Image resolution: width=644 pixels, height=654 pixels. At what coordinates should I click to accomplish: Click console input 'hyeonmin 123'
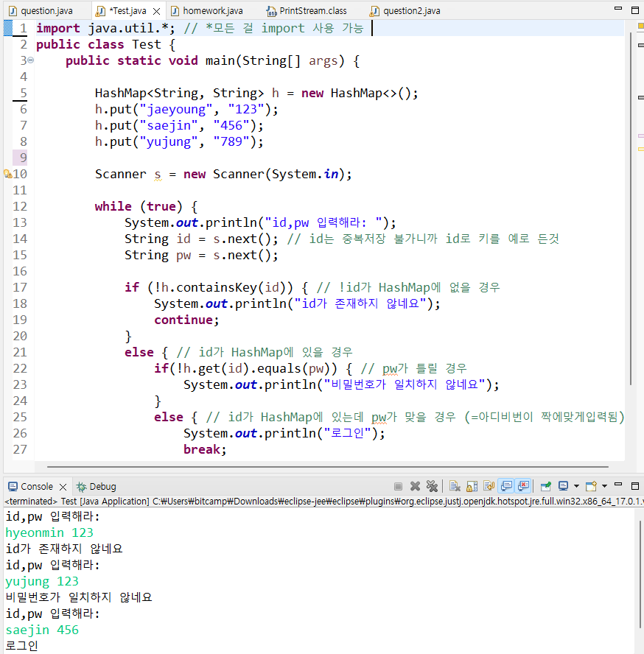(49, 533)
